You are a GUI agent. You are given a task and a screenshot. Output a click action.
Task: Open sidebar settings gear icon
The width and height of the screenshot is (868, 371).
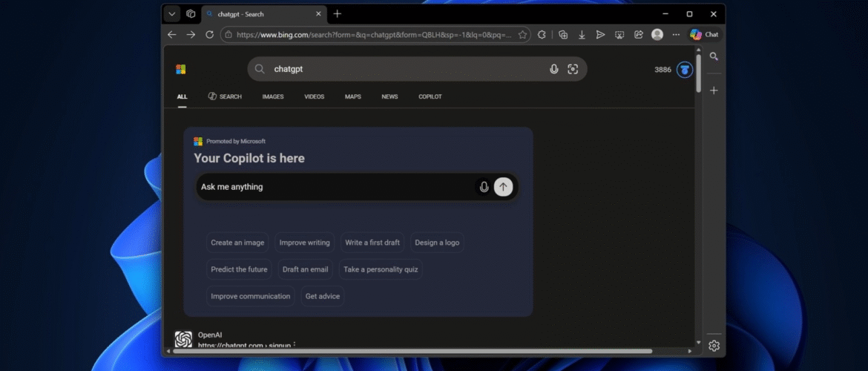pyautogui.click(x=714, y=346)
